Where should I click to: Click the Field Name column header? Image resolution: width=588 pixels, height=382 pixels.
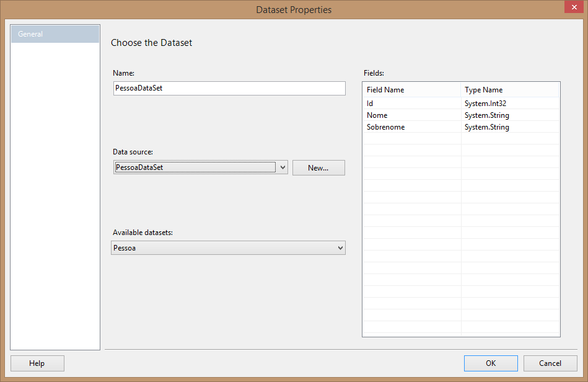[x=411, y=90]
